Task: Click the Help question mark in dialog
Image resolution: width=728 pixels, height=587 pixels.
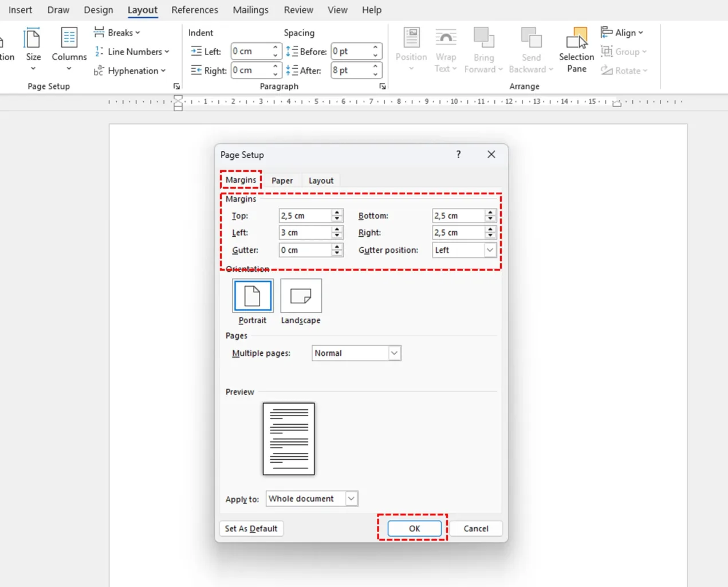Action: coord(458,154)
